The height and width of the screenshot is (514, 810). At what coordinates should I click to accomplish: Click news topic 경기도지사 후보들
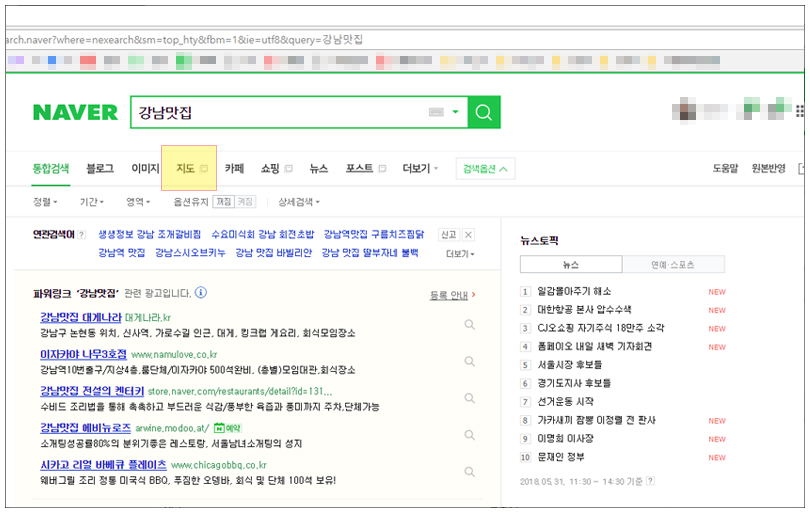coord(574,383)
